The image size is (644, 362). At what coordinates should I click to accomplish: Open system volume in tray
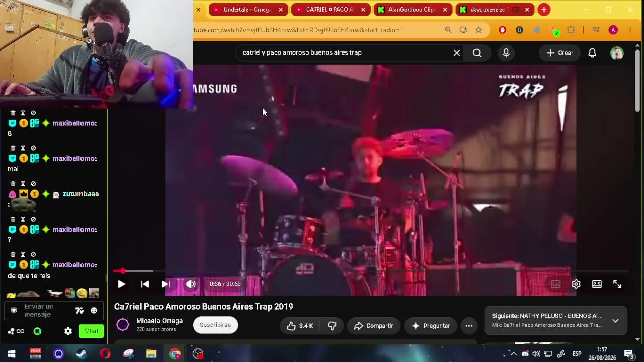click(536, 354)
